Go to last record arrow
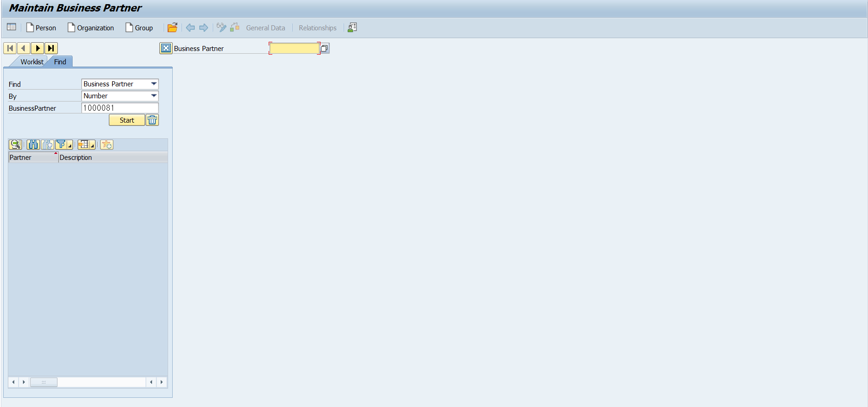 [x=51, y=48]
